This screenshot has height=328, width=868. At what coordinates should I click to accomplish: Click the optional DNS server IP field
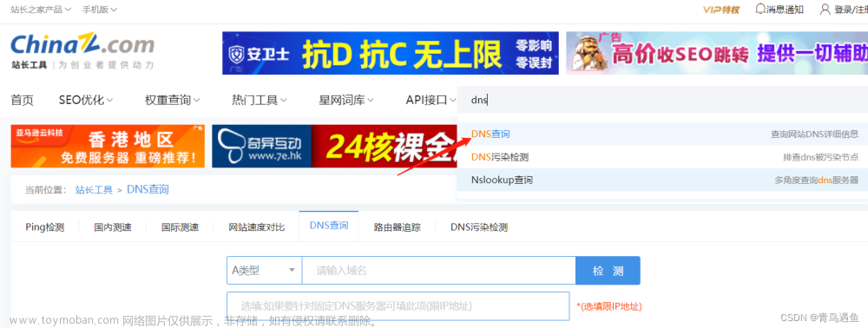click(x=398, y=306)
